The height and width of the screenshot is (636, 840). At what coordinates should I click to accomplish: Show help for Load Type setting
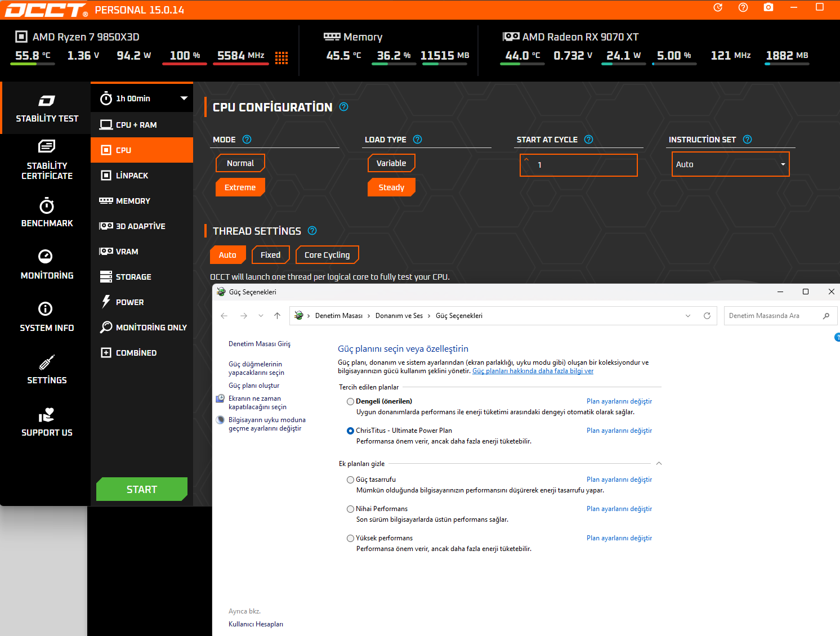[417, 140]
